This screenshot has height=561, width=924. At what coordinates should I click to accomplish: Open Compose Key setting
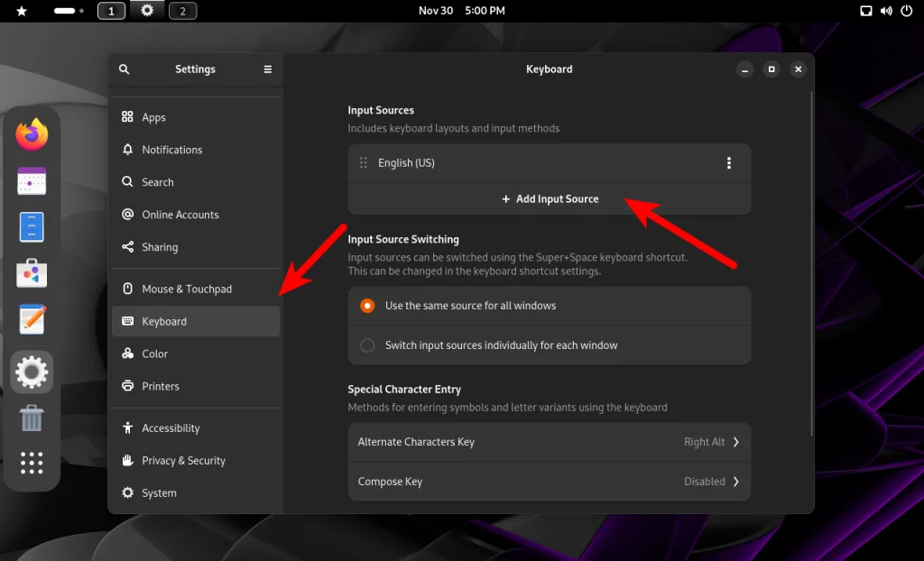coord(550,482)
